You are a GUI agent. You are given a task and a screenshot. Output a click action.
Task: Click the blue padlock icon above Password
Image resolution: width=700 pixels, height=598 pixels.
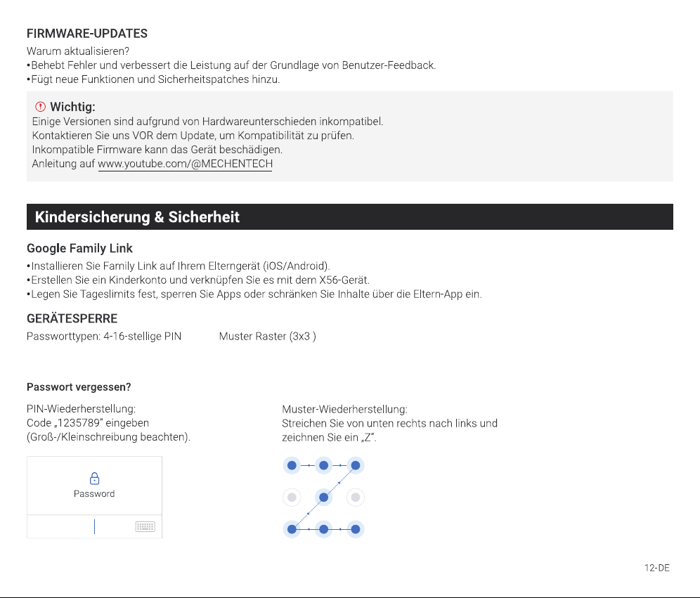coord(94,479)
